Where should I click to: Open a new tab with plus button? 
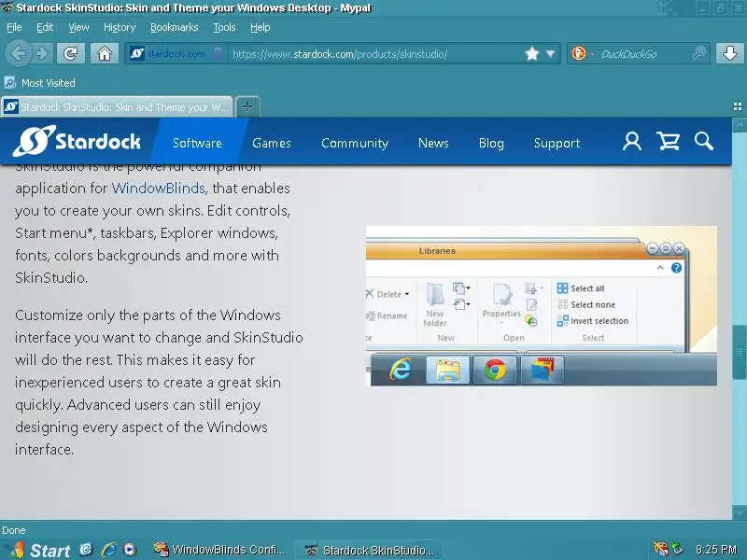click(x=247, y=106)
